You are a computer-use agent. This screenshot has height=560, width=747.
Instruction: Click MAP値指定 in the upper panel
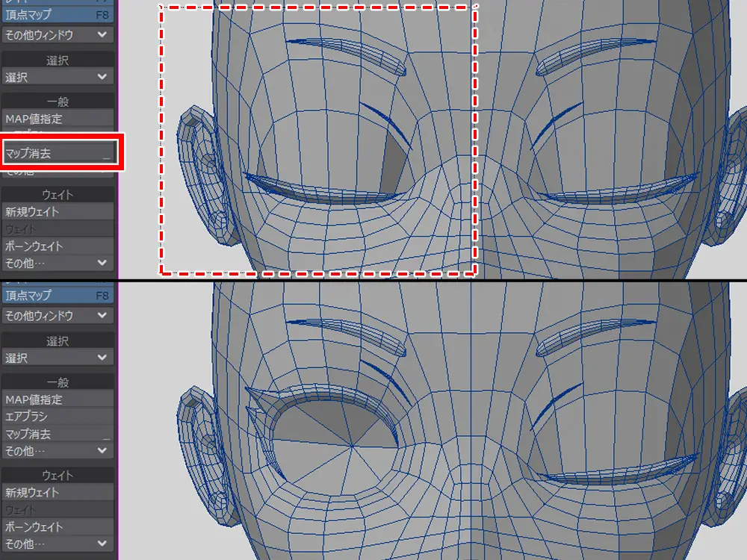(58, 119)
